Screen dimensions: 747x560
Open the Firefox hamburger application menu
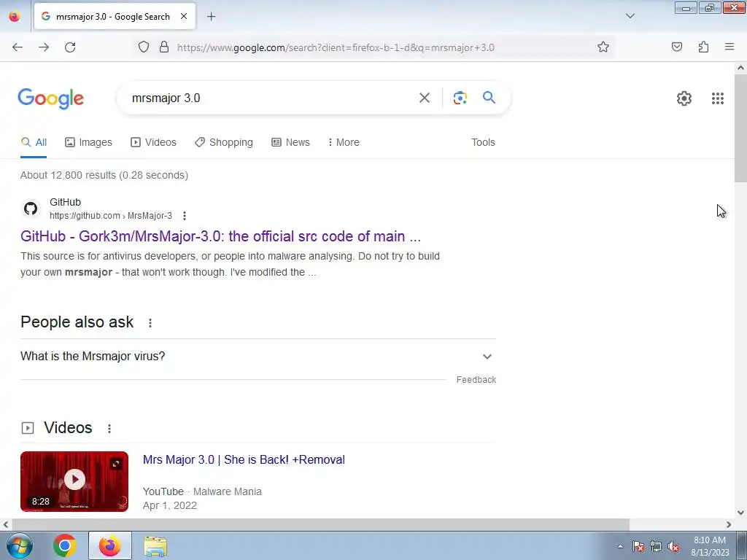729,47
